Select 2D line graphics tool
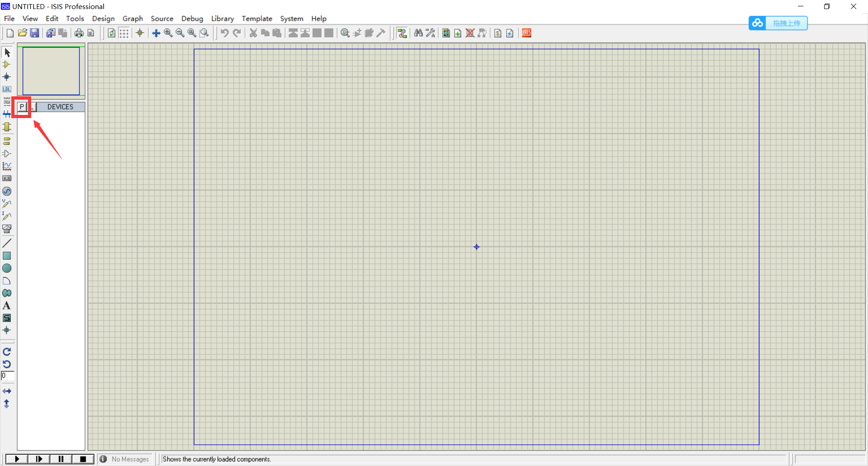The width and height of the screenshot is (868, 466). pyautogui.click(x=7, y=243)
